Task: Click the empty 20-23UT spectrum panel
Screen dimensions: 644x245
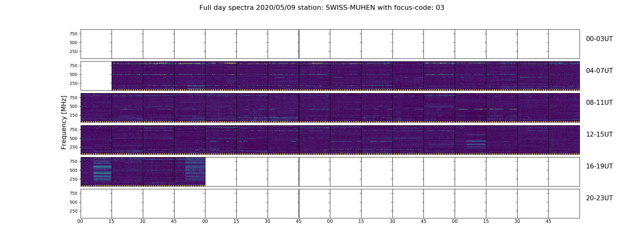Action: pyautogui.click(x=330, y=204)
